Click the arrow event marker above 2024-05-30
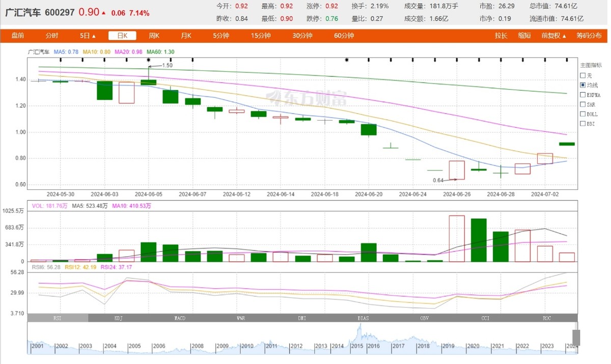Viewport: 611px width, 364px height. [x=61, y=60]
